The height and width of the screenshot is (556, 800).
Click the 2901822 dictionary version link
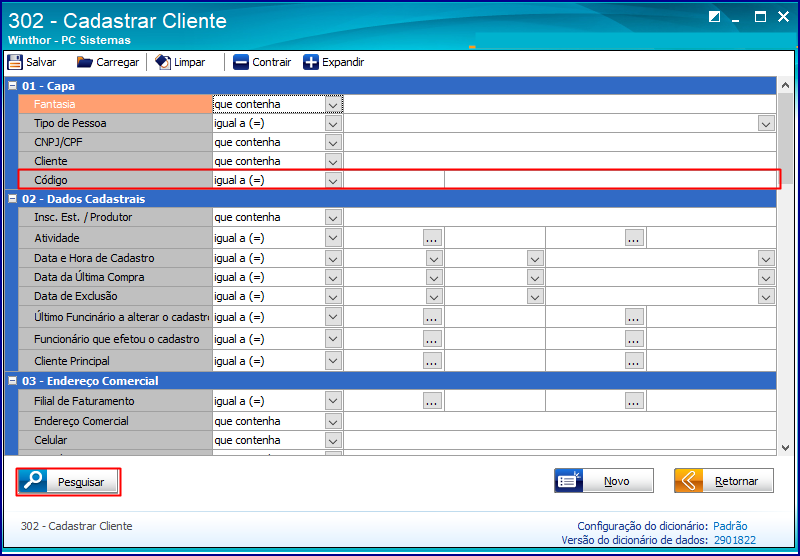point(734,540)
